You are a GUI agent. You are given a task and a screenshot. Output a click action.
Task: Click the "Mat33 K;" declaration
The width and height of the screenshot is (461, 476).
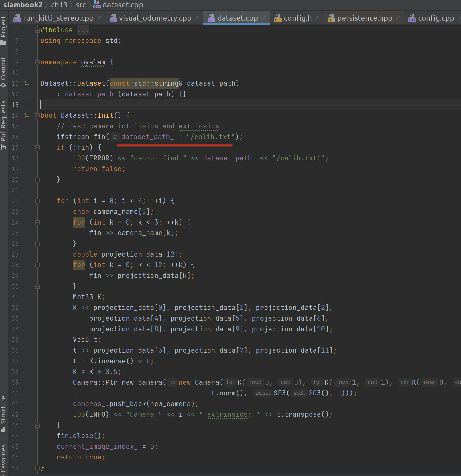tap(89, 297)
